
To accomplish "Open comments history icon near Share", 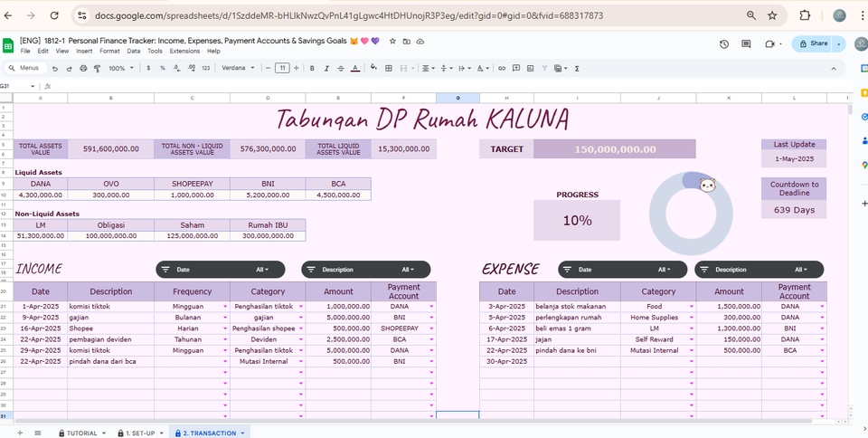I will pyautogui.click(x=746, y=43).
